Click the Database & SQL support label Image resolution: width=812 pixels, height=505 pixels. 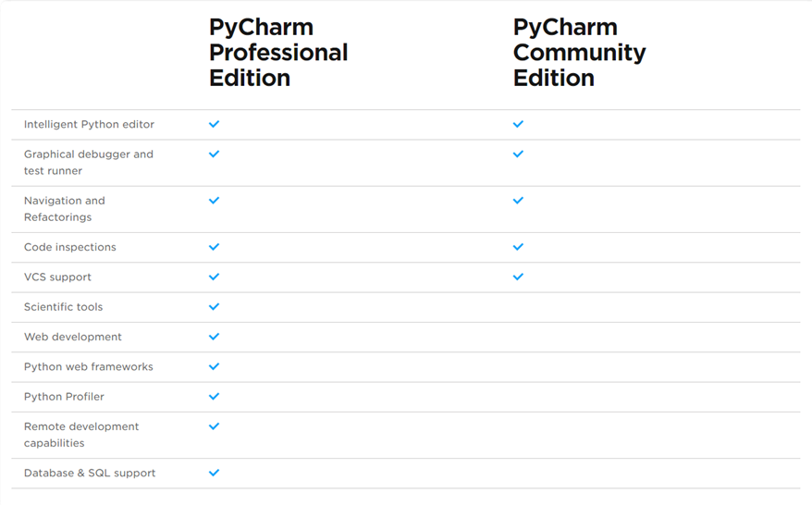coord(90,473)
